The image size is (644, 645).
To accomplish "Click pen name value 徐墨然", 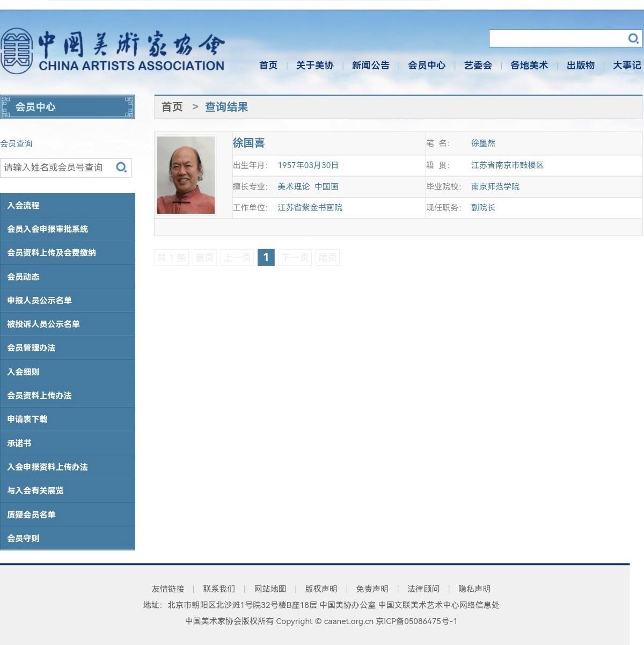I will tap(483, 143).
